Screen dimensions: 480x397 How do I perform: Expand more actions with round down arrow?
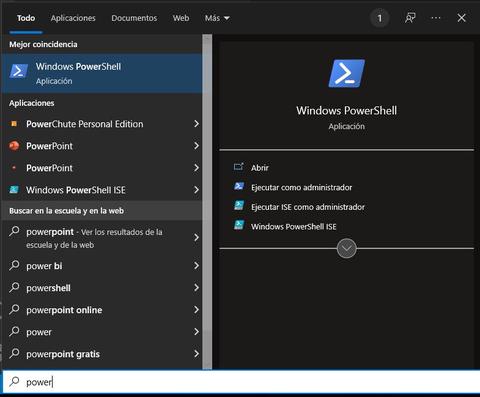347,248
